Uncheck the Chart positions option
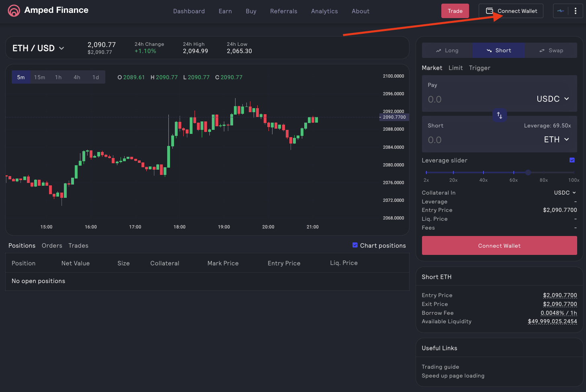 (354, 245)
